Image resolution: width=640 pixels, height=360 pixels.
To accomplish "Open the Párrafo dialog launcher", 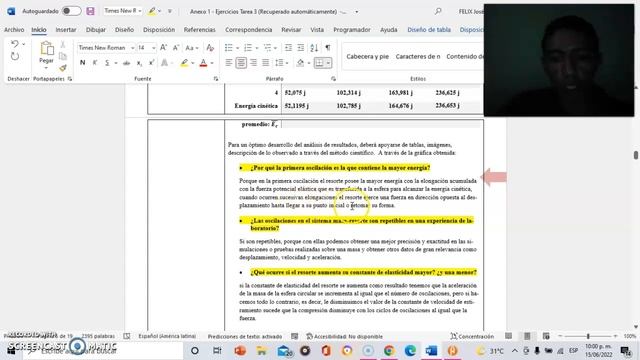I will point(333,79).
